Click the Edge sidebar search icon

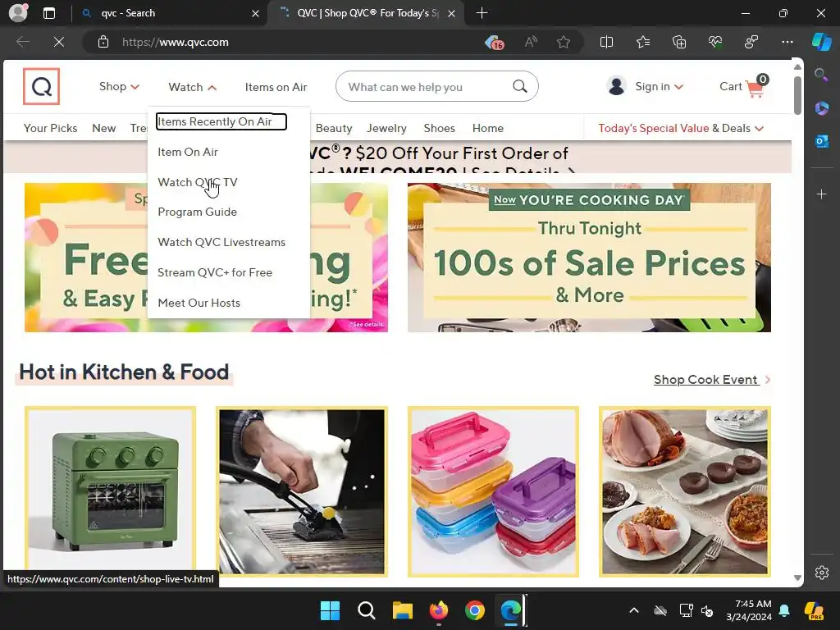click(821, 75)
